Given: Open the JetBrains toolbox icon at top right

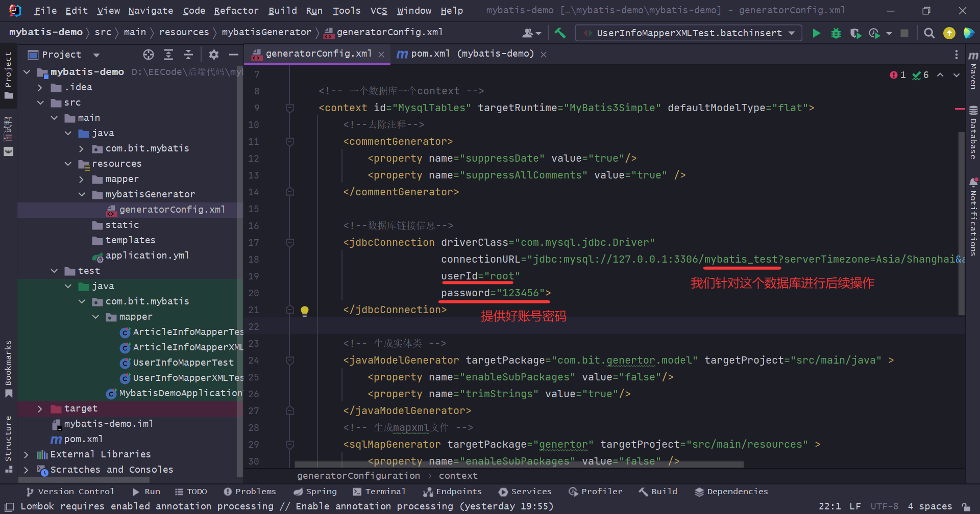Looking at the screenshot, I should click(968, 33).
